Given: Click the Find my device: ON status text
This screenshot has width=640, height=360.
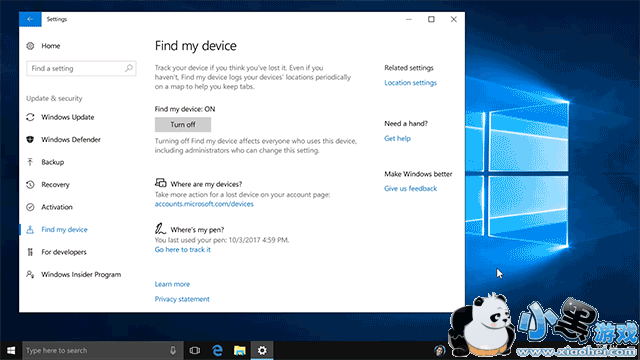Looking at the screenshot, I should (185, 109).
